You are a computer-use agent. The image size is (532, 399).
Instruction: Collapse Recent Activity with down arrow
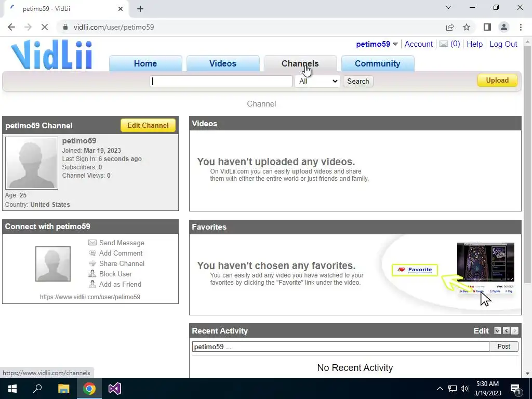[x=497, y=331]
